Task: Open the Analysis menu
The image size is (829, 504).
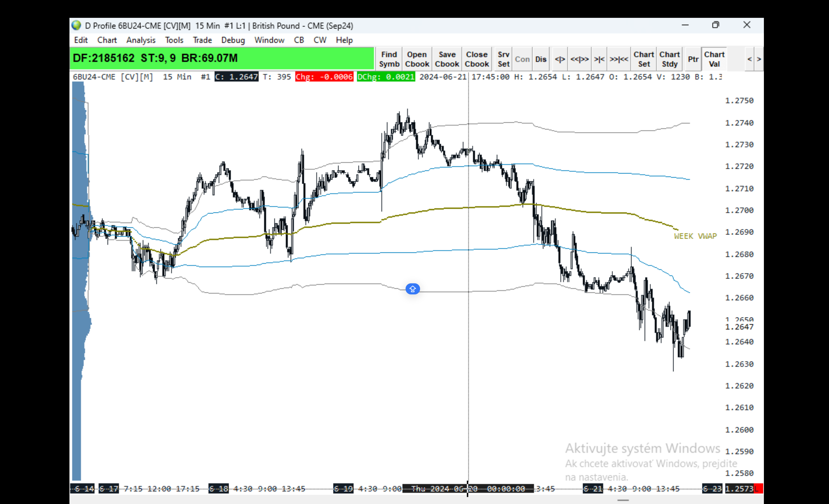Action: coord(141,40)
